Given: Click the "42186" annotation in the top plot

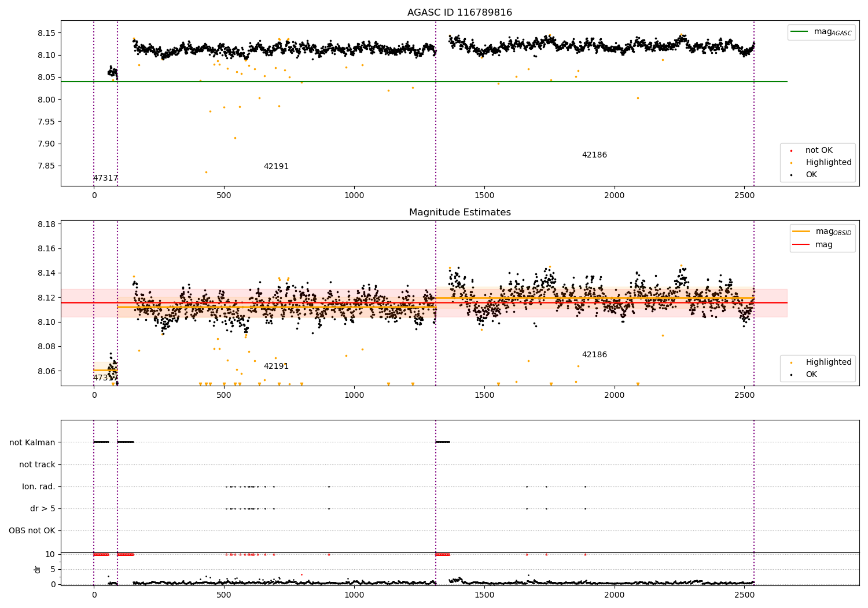Looking at the screenshot, I should (594, 155).
